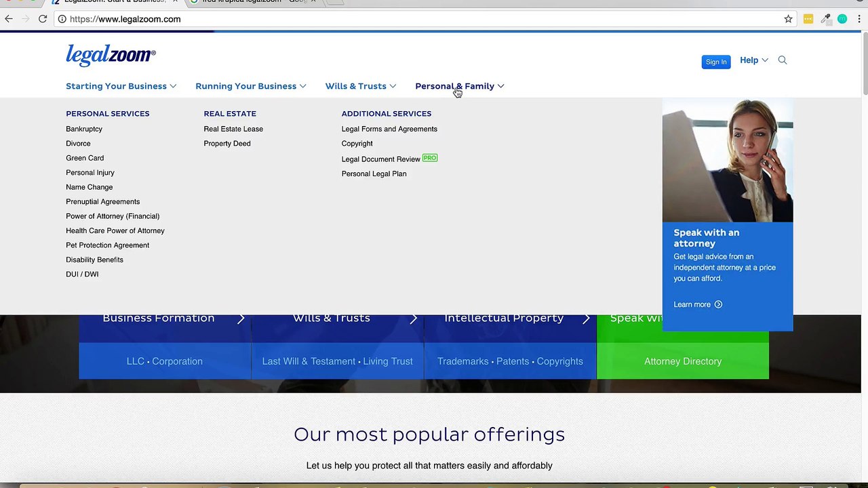This screenshot has height=488, width=868.
Task: Open the Chrome three-dot menu
Action: coord(859,19)
